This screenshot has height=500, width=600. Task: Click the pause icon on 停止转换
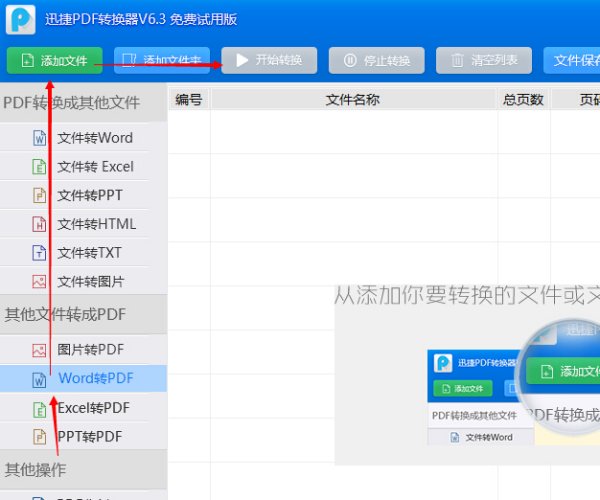pyautogui.click(x=350, y=60)
